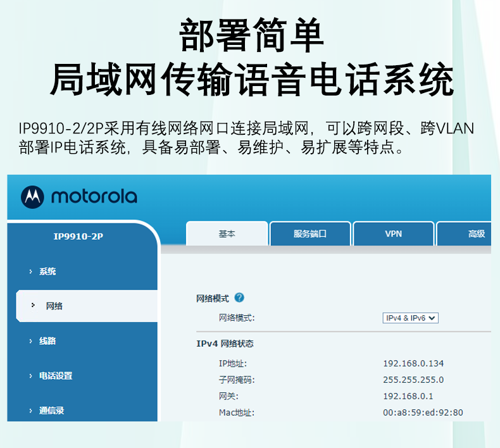Select the VPN tab
Image resolution: width=500 pixels, height=448 pixels.
(393, 234)
